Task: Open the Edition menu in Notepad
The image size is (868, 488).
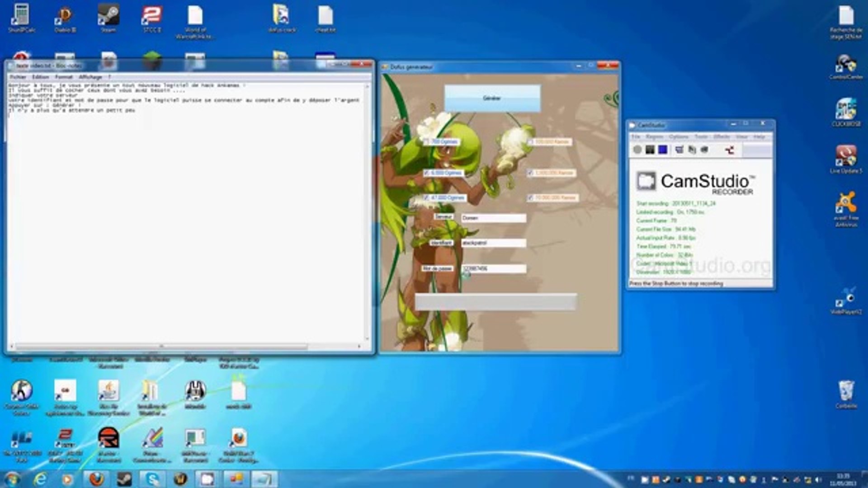Action: [x=41, y=77]
